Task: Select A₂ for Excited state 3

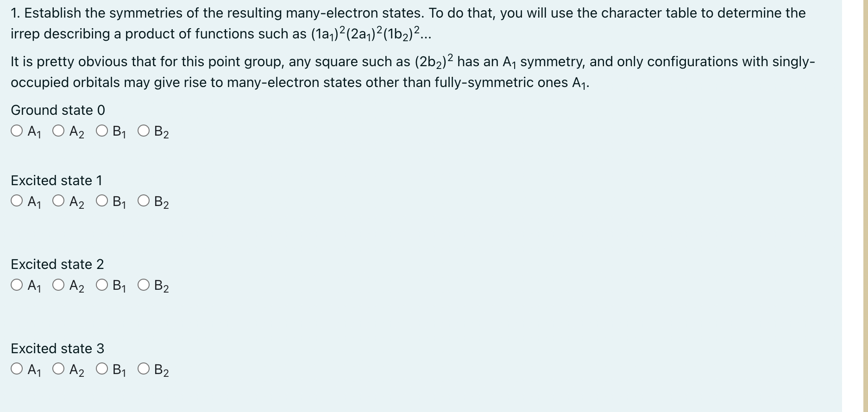Action: (58, 369)
